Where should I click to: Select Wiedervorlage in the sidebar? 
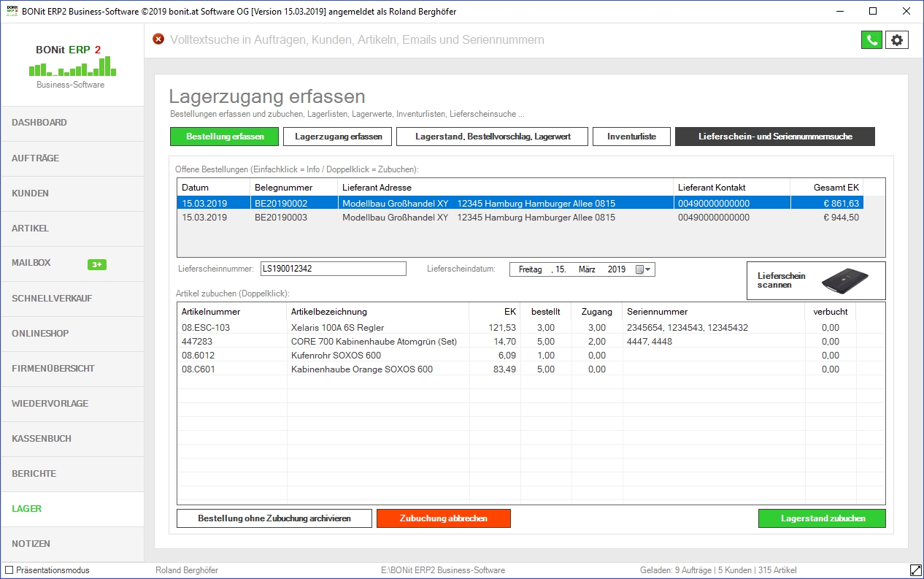click(x=72, y=404)
